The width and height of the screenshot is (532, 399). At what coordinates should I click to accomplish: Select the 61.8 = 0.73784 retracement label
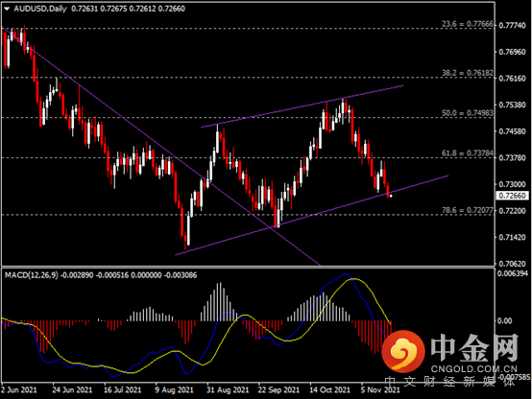[x=468, y=153]
